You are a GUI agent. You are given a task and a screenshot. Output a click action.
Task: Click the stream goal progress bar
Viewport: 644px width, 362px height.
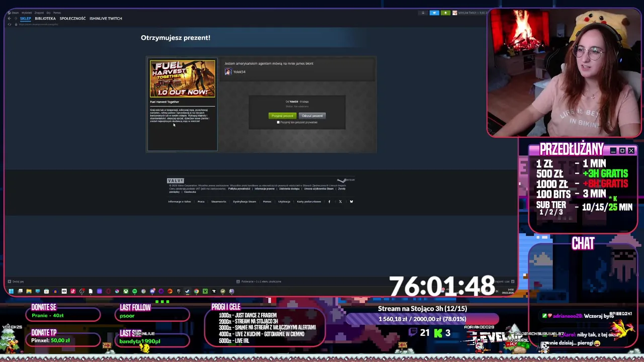pos(423,319)
